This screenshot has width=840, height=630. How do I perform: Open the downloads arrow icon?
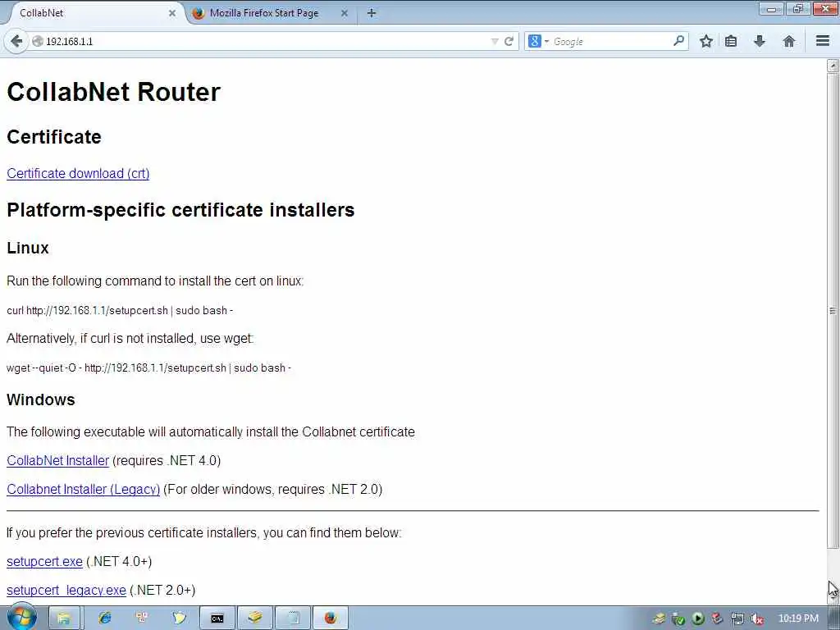(x=759, y=41)
